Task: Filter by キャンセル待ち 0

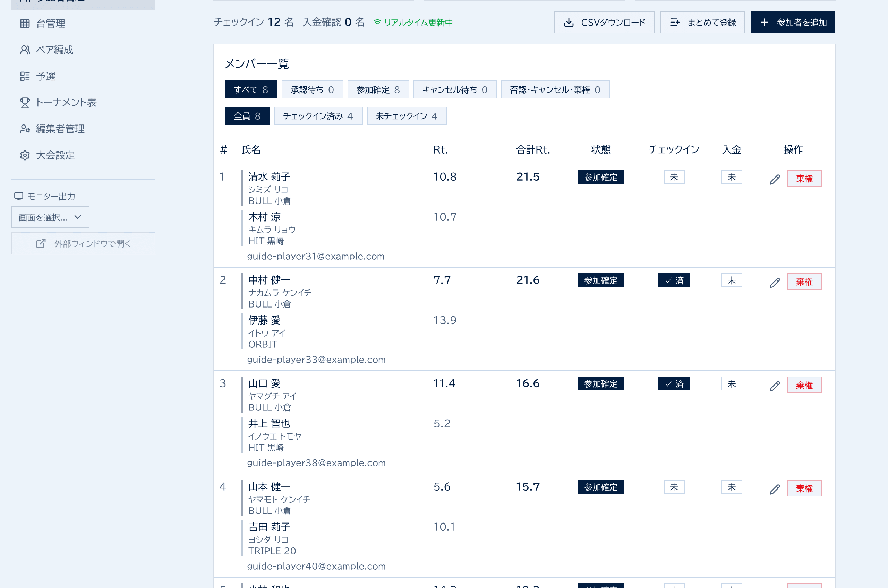Action: (455, 90)
